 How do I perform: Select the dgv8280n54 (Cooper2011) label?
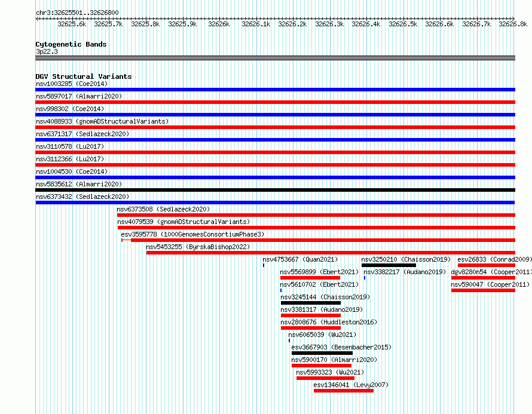[491, 272]
